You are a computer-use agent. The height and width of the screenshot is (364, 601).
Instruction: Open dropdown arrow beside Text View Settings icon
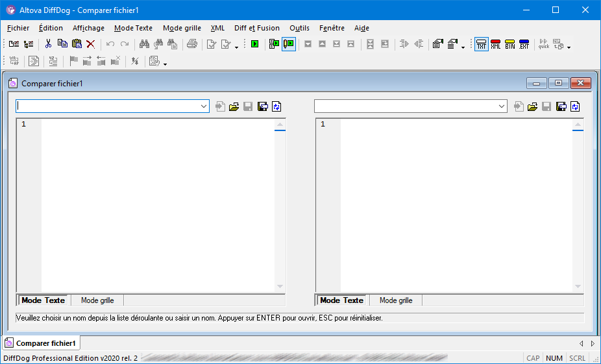166,64
